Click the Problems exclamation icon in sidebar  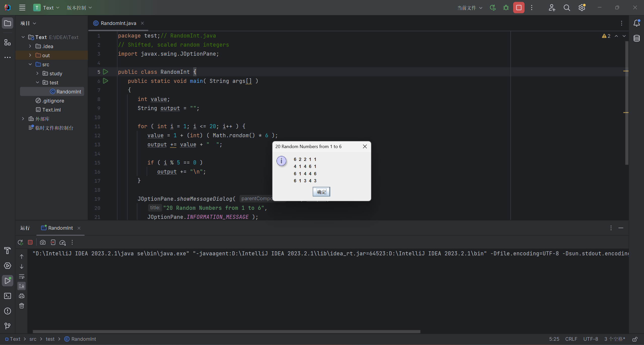click(x=8, y=311)
